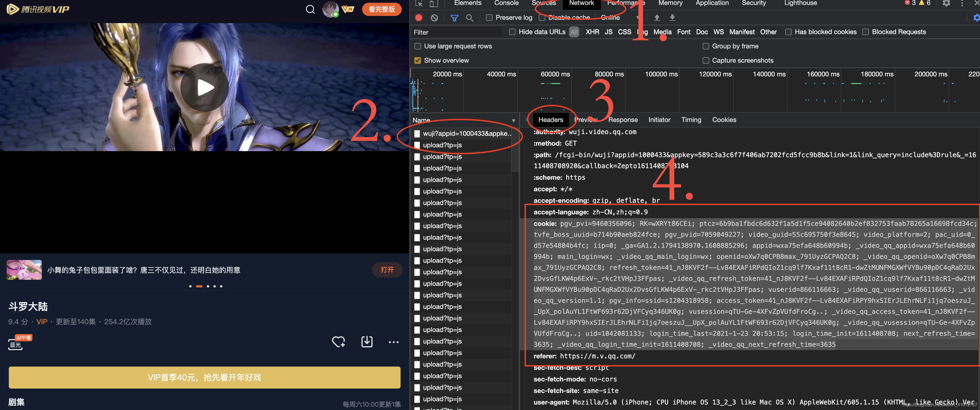
Task: Open DevTools settings gear
Action: click(946, 3)
